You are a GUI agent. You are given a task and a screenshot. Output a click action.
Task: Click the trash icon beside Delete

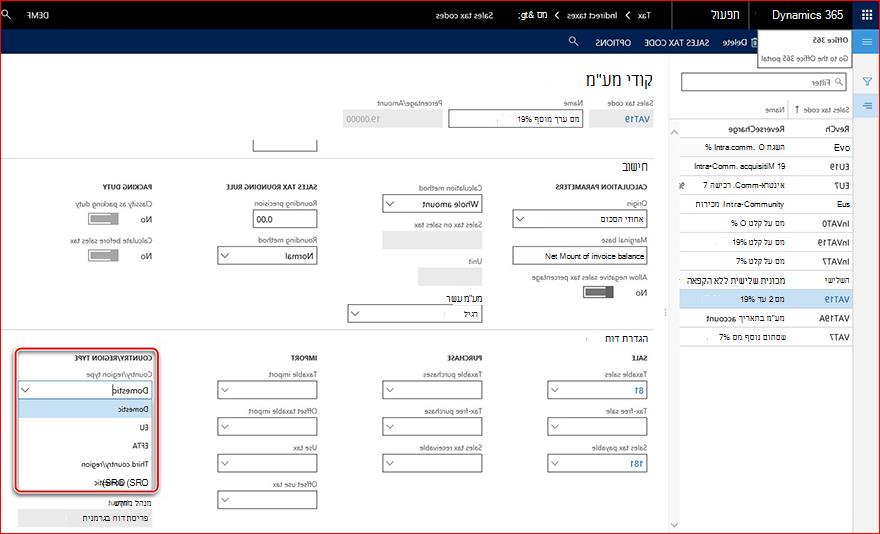coord(754,43)
